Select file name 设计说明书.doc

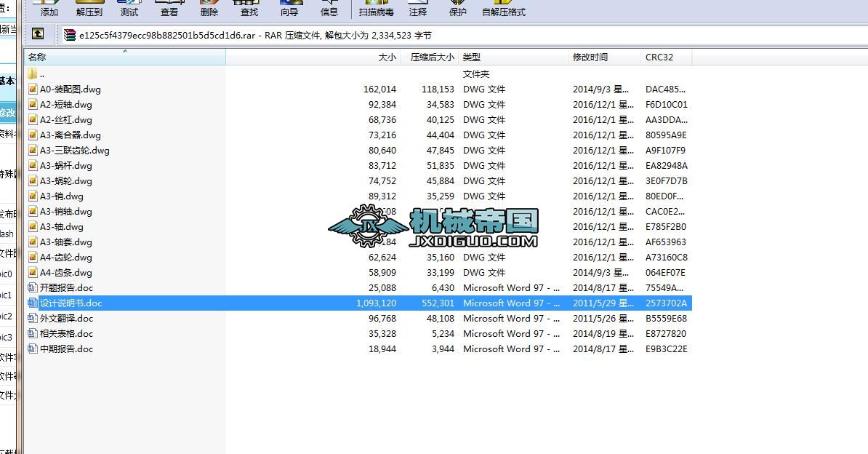[x=71, y=303]
